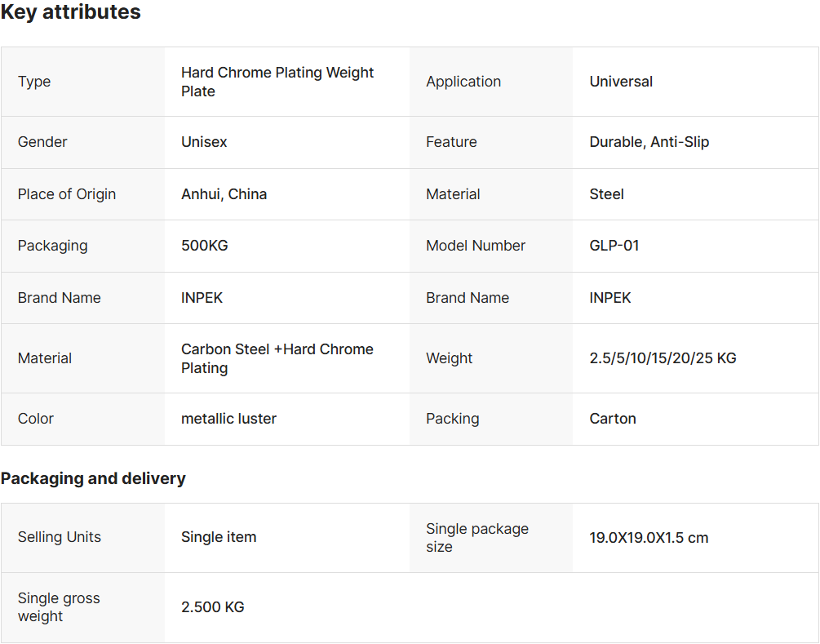Select the 2.500 KG gross weight value

(x=212, y=606)
